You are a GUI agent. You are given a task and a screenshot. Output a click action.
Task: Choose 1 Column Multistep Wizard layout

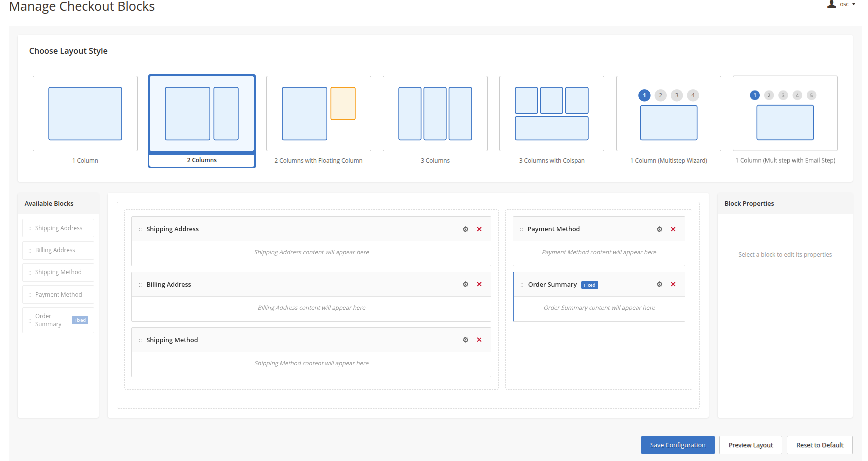[669, 113]
